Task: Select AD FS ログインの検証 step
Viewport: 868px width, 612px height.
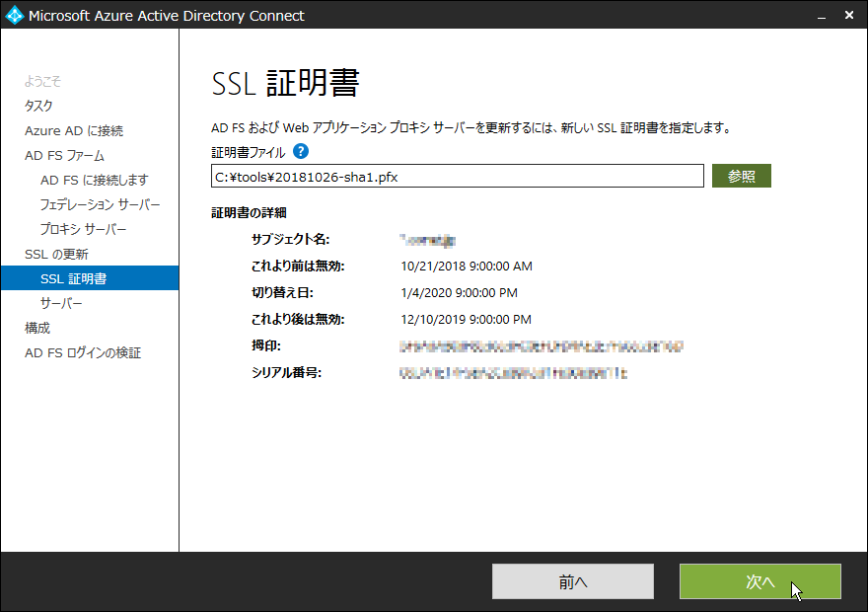Action: point(83,352)
